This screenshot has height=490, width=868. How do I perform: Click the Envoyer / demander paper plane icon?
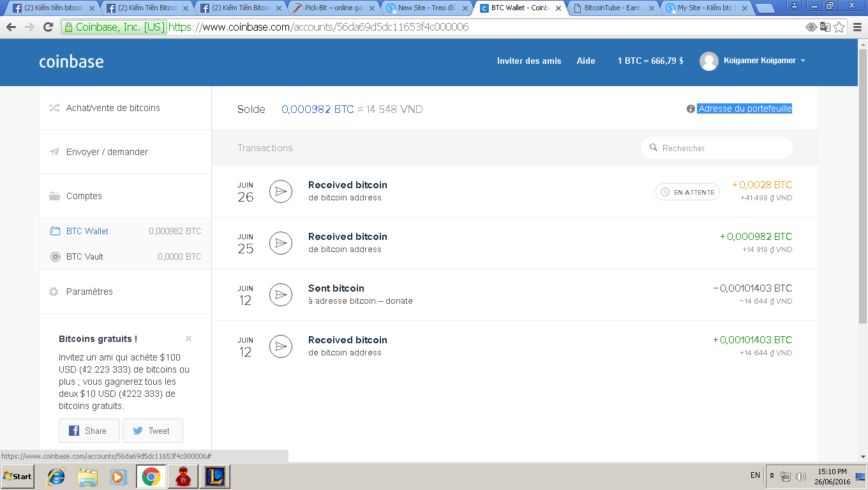tap(54, 152)
